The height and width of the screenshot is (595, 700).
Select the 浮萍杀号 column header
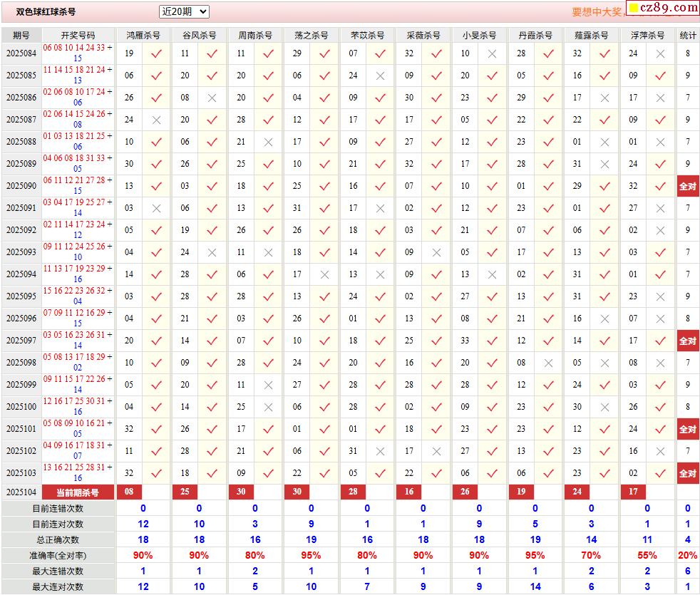pos(647,35)
